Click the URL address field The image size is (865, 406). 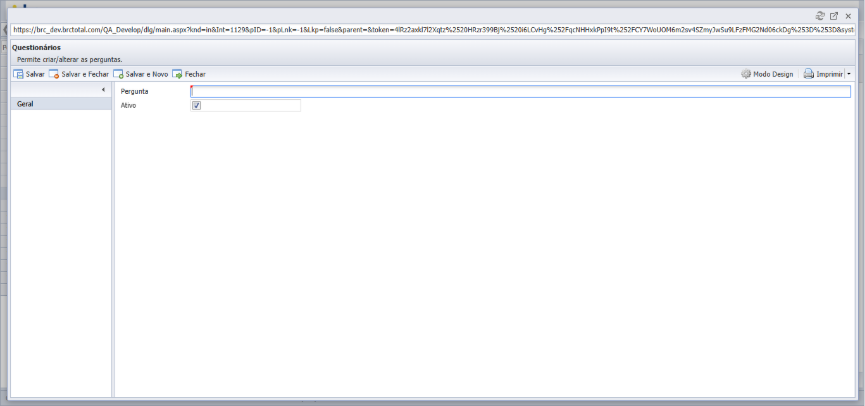pyautogui.click(x=433, y=30)
